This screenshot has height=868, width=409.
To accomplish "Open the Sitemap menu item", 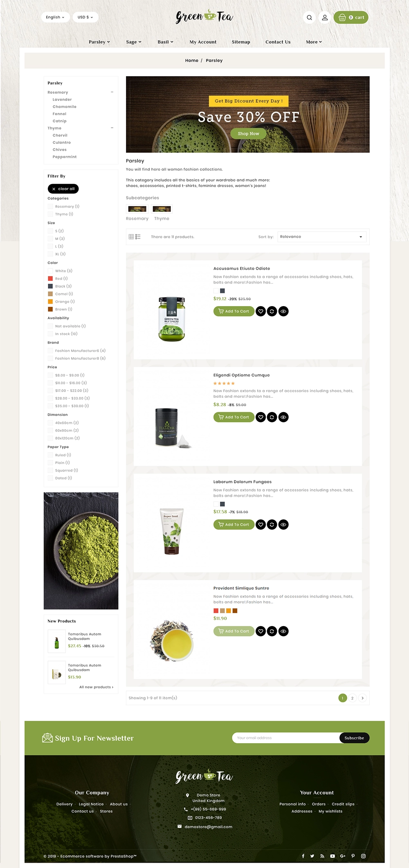I will [241, 42].
